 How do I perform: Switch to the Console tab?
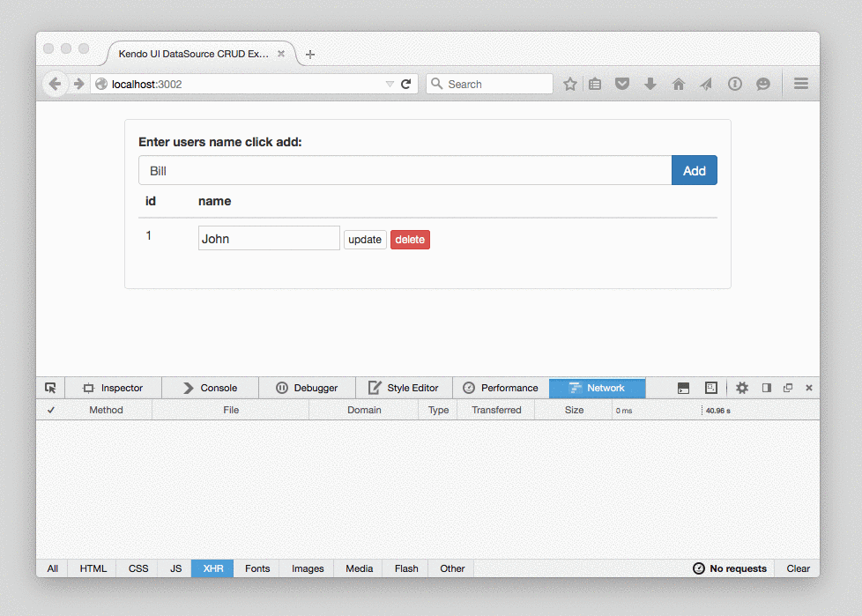tap(209, 388)
